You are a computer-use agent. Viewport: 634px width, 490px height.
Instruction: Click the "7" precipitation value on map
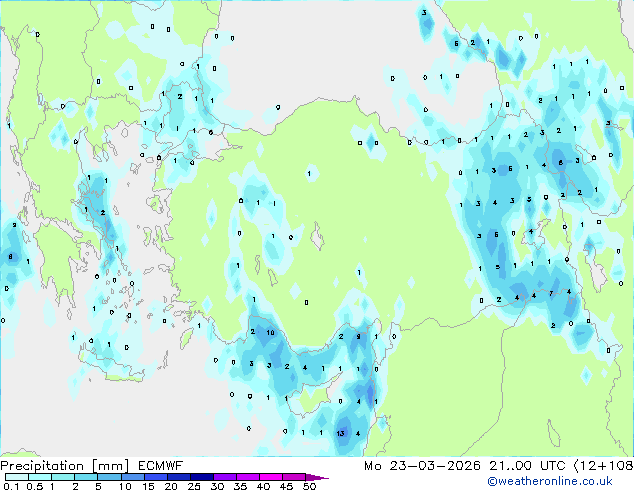click(x=551, y=294)
